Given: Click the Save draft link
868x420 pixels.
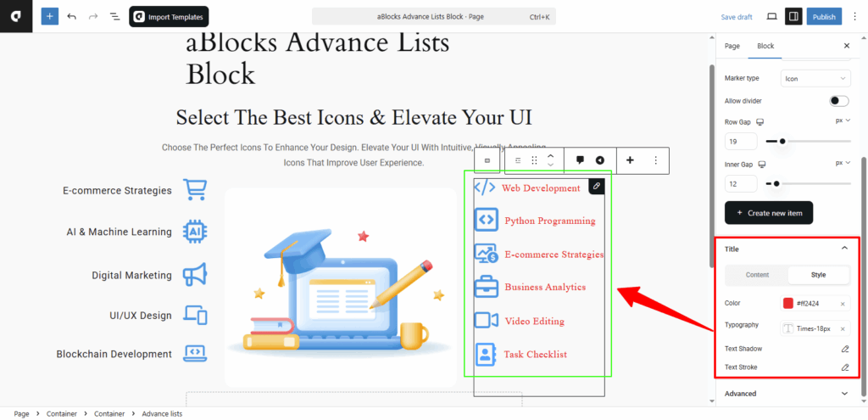Looking at the screenshot, I should [737, 17].
